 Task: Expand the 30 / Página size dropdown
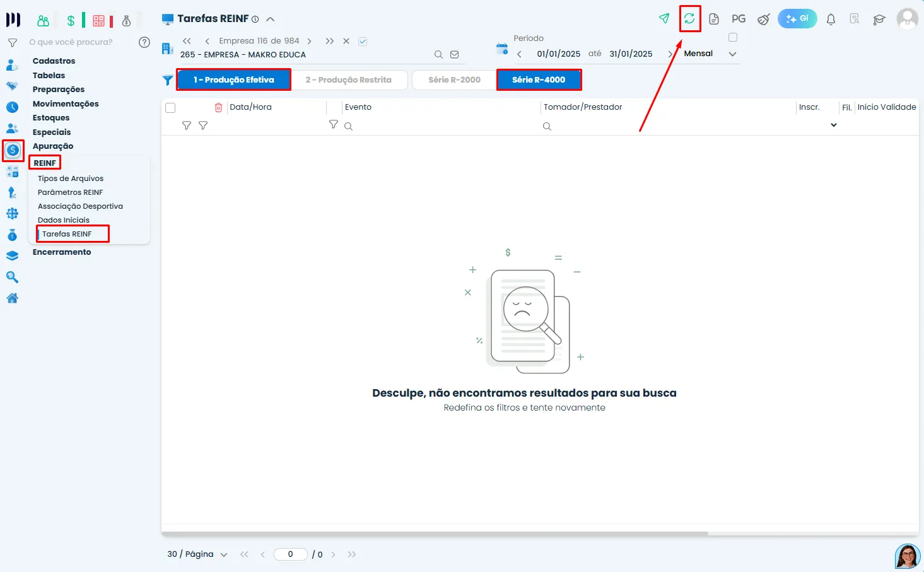click(x=223, y=555)
